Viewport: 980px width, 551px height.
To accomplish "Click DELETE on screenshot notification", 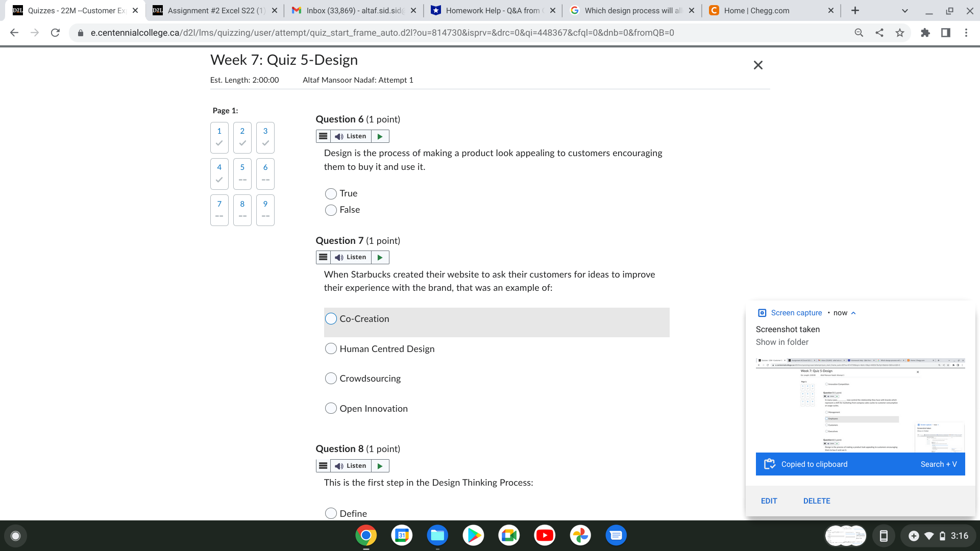I will (816, 501).
